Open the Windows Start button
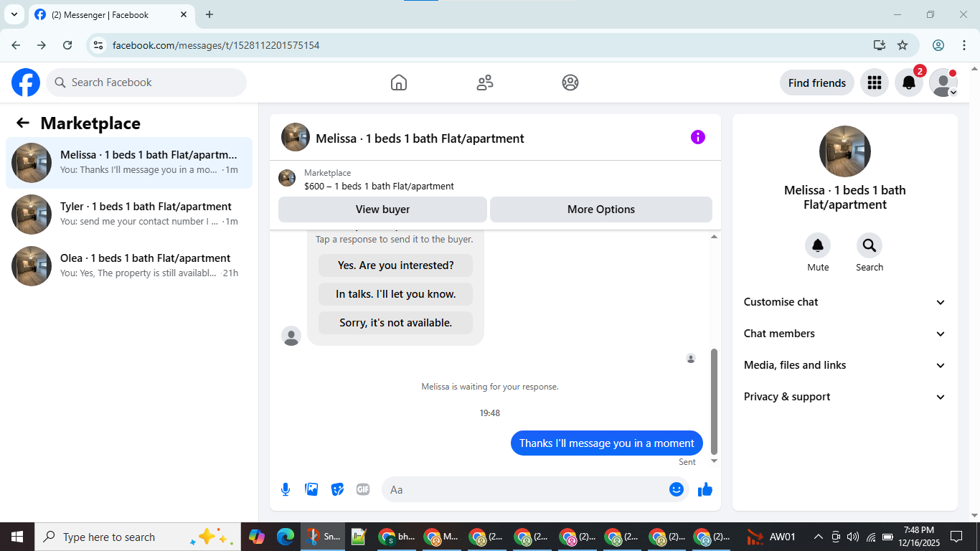980x551 pixels. (x=17, y=537)
